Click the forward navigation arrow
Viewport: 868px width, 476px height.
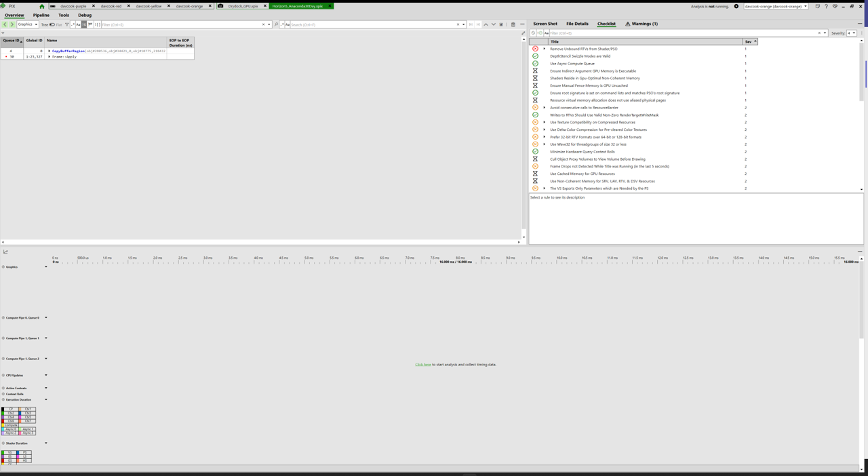coord(12,24)
